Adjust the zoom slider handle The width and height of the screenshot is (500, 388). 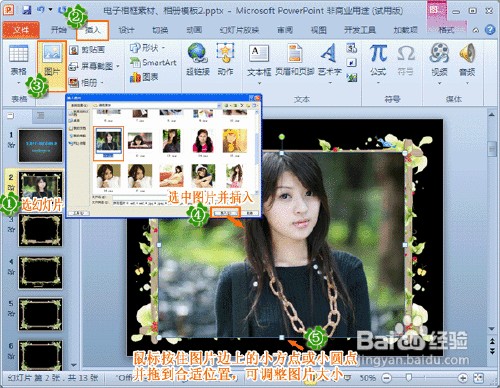point(409,378)
